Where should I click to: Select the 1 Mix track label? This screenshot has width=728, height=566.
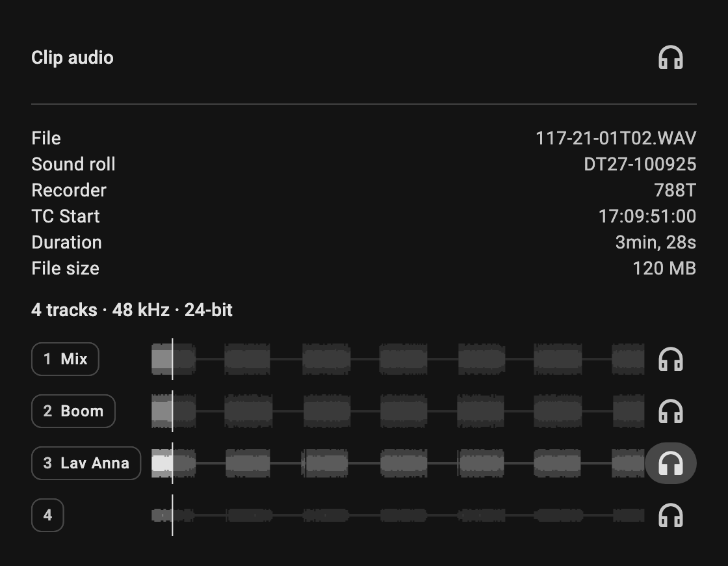[x=65, y=359]
